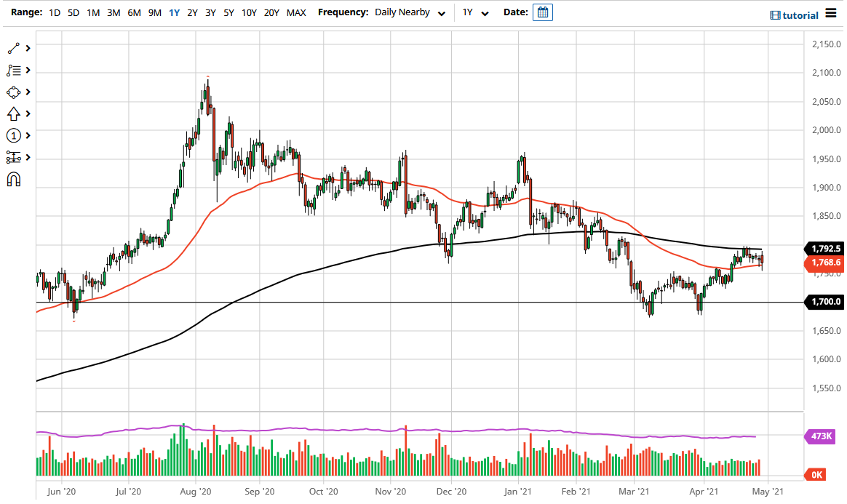Click the 1,900.0 price axis label

827,187
